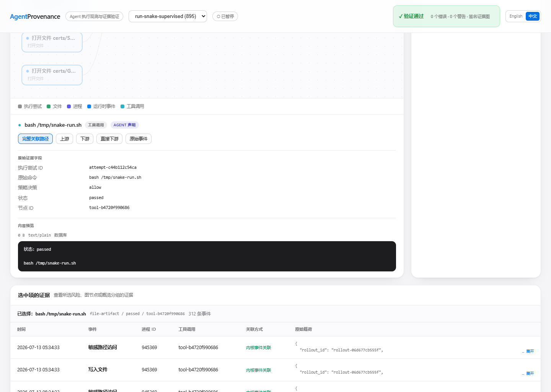Click the checkmark icon in 验证通过 banner
The height and width of the screenshot is (392, 551).
coord(401,16)
